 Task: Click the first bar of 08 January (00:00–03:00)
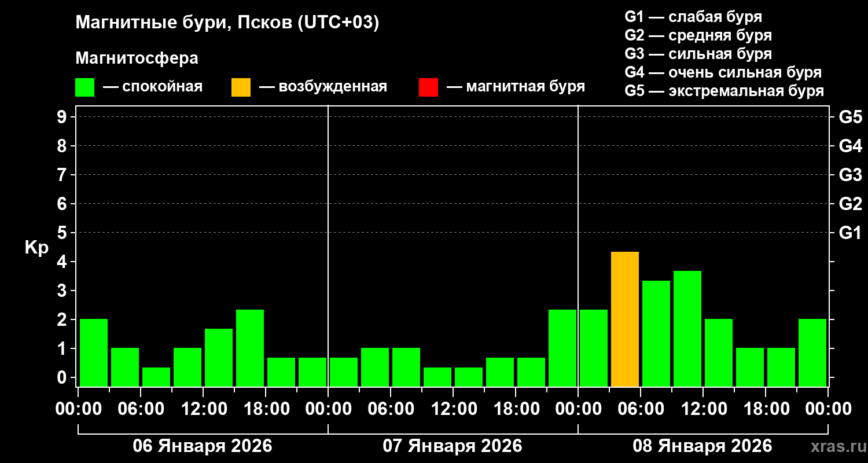coord(594,348)
